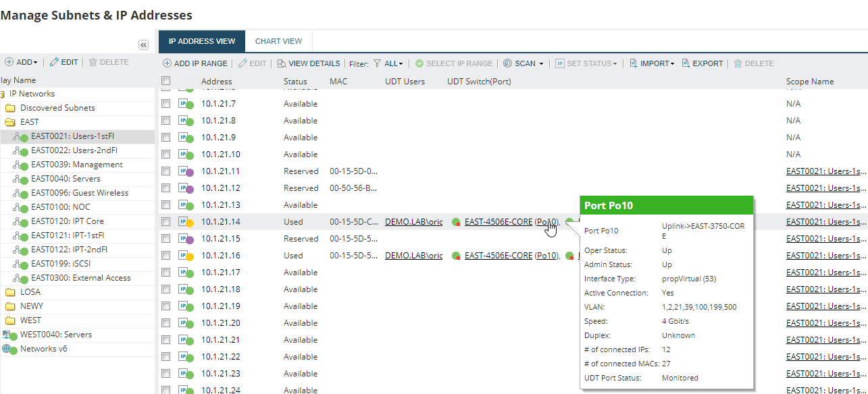This screenshot has width=868, height=394.
Task: Click DEMO.LAB user link for 10.1.21.14
Action: pos(413,222)
